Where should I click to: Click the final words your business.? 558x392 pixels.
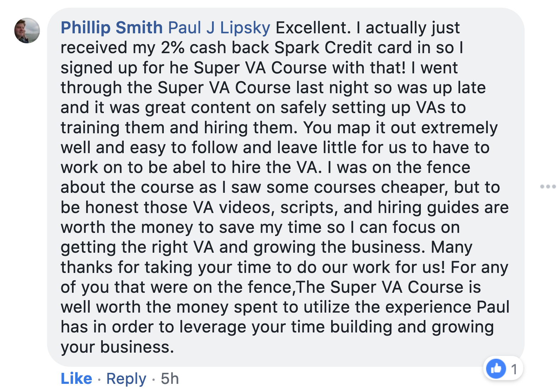point(117,347)
